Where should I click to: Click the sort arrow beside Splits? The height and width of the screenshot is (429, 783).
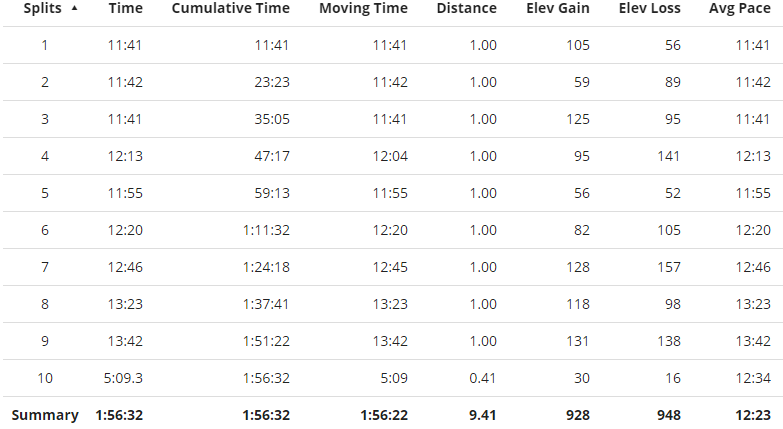74,8
